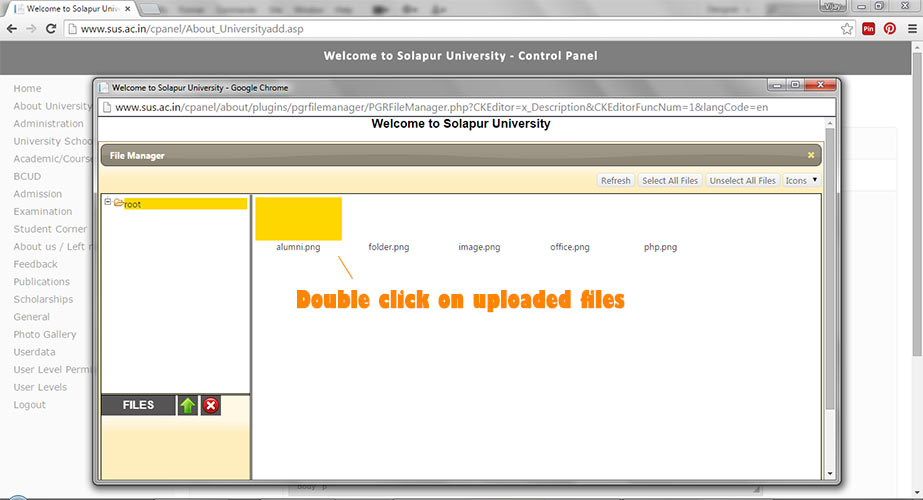The width and height of the screenshot is (923, 500).
Task: Click popup window vertical scrollbar
Action: coord(830,268)
